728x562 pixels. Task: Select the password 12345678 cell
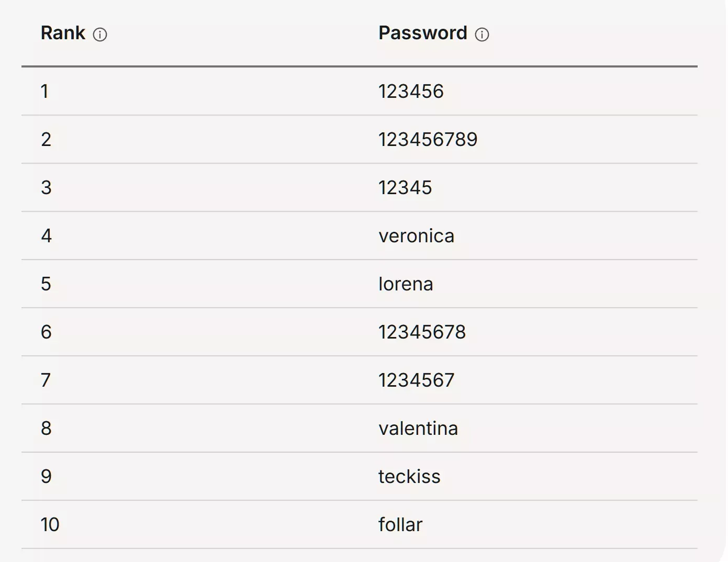[422, 332]
